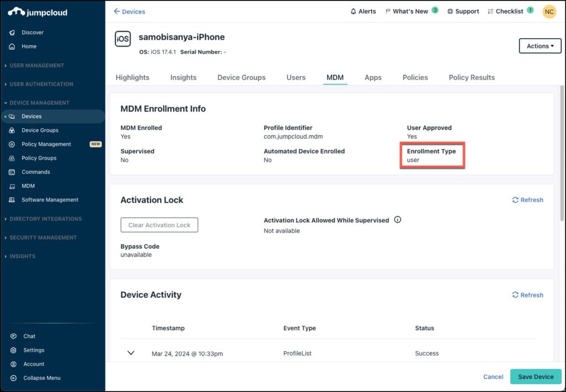Switch to the Policies tab
This screenshot has height=392, width=566.
point(415,77)
